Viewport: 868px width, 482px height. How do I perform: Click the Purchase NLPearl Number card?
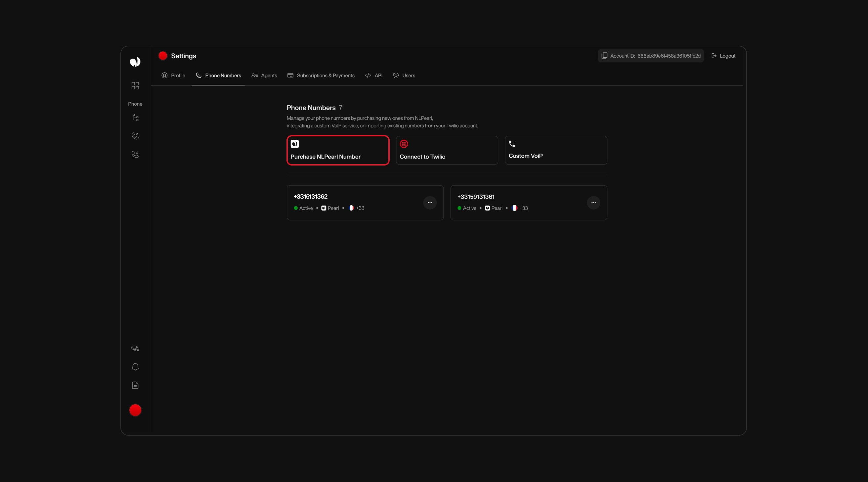pos(338,150)
